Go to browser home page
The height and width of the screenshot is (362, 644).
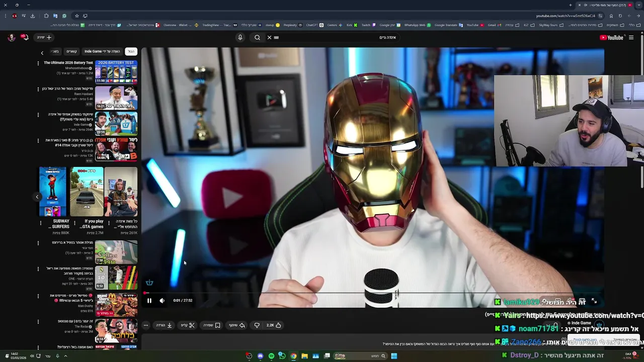(x=611, y=16)
